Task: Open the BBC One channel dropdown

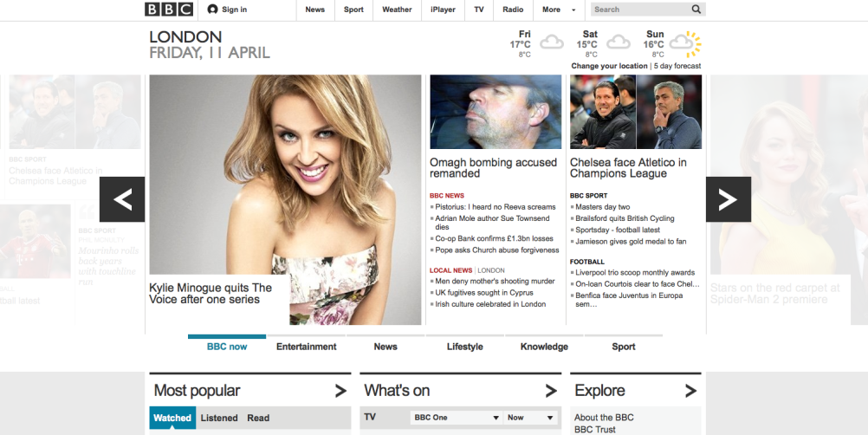Action: 457,418
